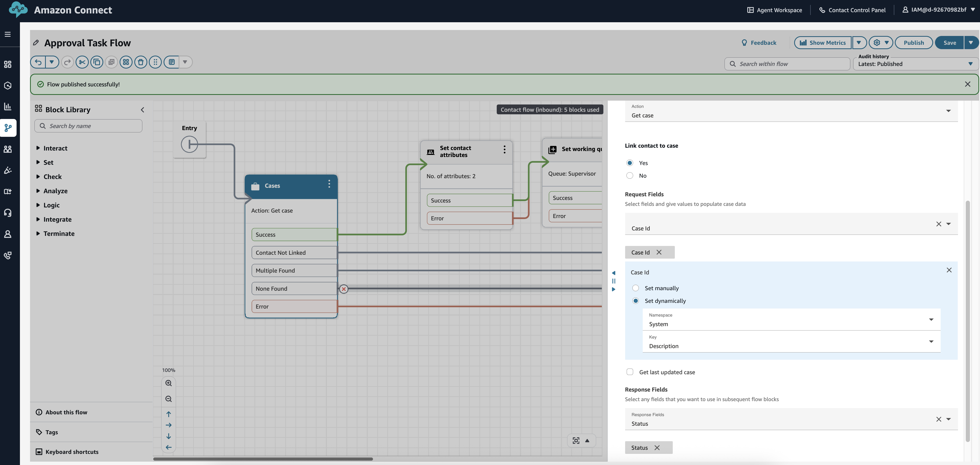Viewport: 980px width, 465px height.
Task: Open the Flows icon in the left sidebar
Action: pyautogui.click(x=8, y=128)
